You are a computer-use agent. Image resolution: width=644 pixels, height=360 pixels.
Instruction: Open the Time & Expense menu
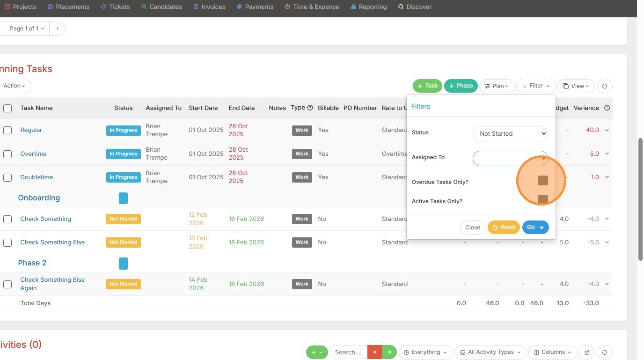pos(312,7)
